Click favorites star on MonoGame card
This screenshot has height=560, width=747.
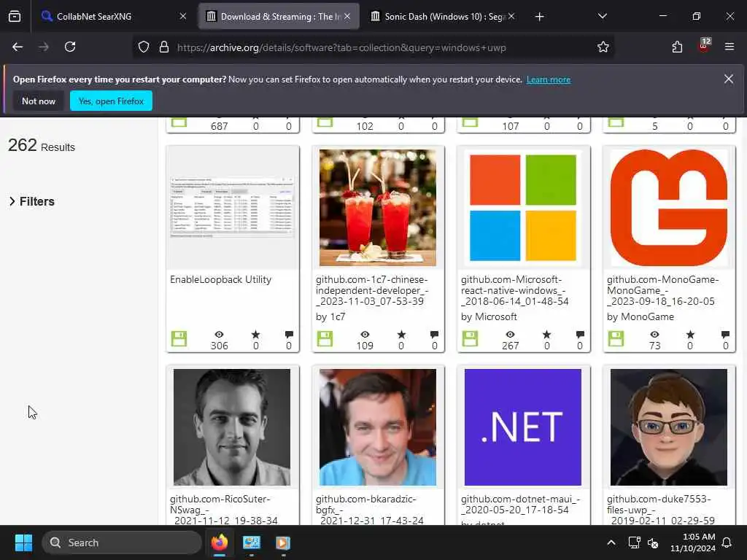pos(690,334)
